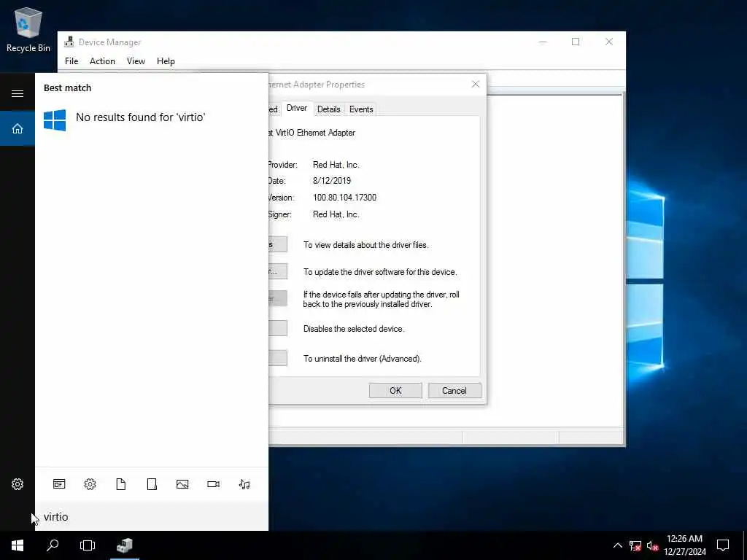Expand the search panel hamburger menu
Image resolution: width=747 pixels, height=560 pixels.
pyautogui.click(x=18, y=93)
